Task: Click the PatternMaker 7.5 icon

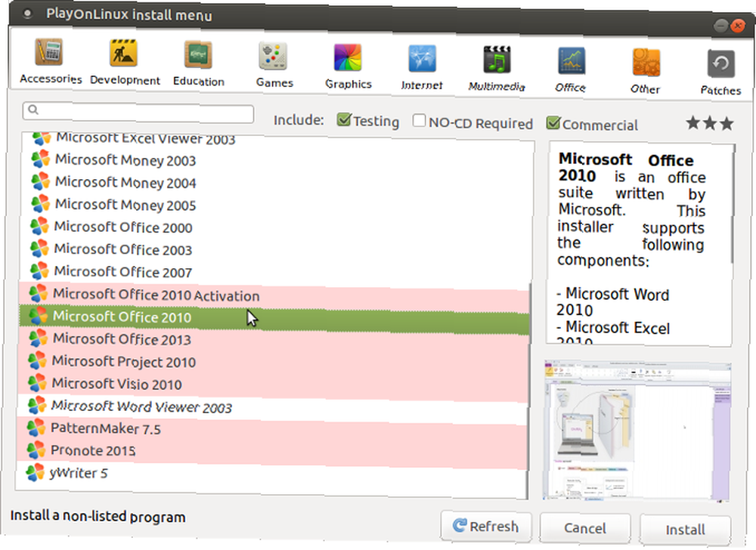Action: click(x=36, y=428)
